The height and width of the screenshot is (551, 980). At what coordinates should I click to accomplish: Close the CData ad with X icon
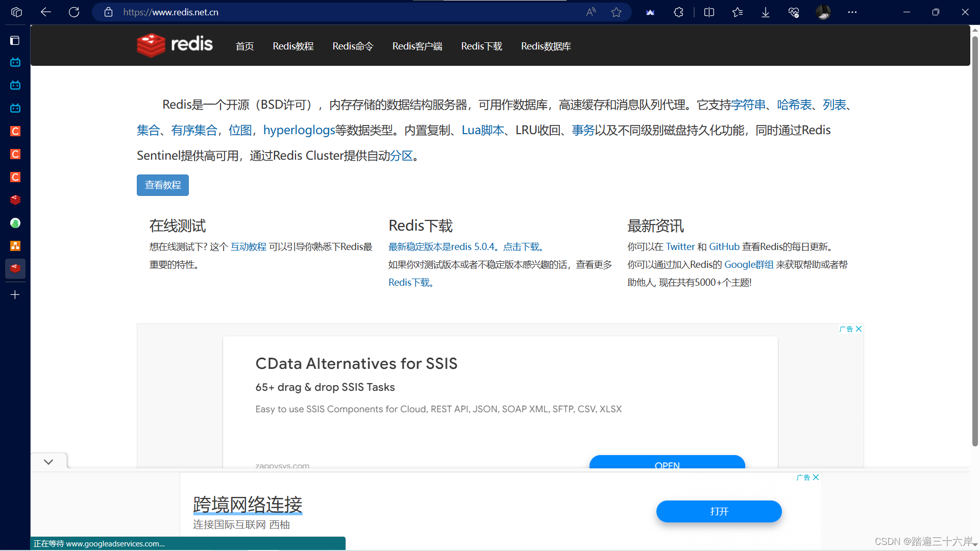tap(859, 329)
